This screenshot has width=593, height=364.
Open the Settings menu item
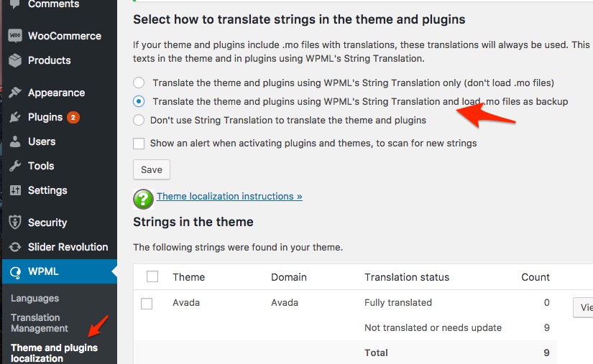47,190
